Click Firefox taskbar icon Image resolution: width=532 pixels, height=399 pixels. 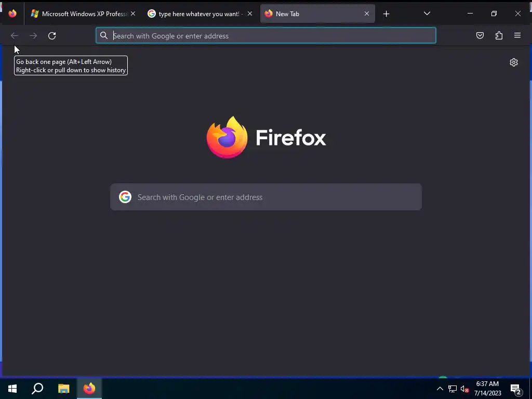point(89,389)
